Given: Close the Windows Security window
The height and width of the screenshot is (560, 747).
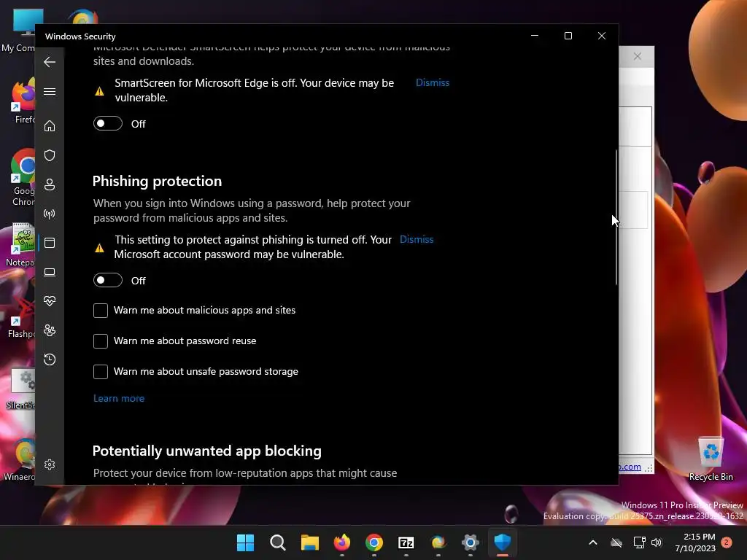Looking at the screenshot, I should (602, 36).
